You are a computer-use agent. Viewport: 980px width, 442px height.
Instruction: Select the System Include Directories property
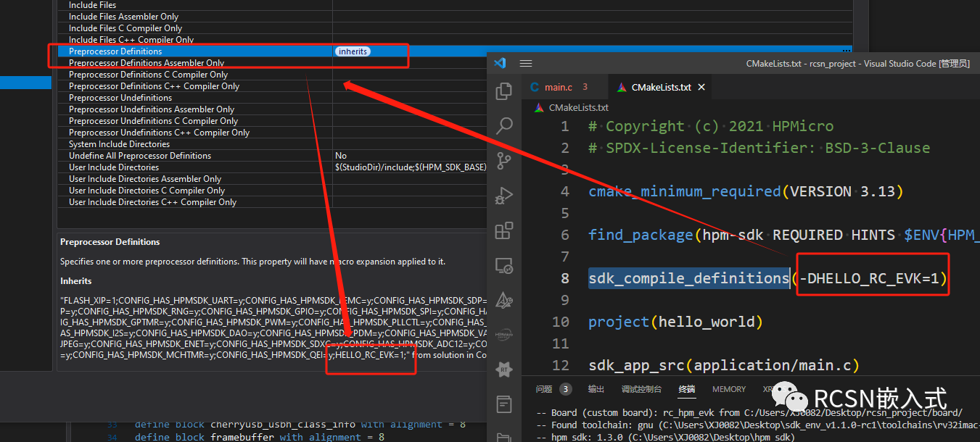(x=271, y=144)
